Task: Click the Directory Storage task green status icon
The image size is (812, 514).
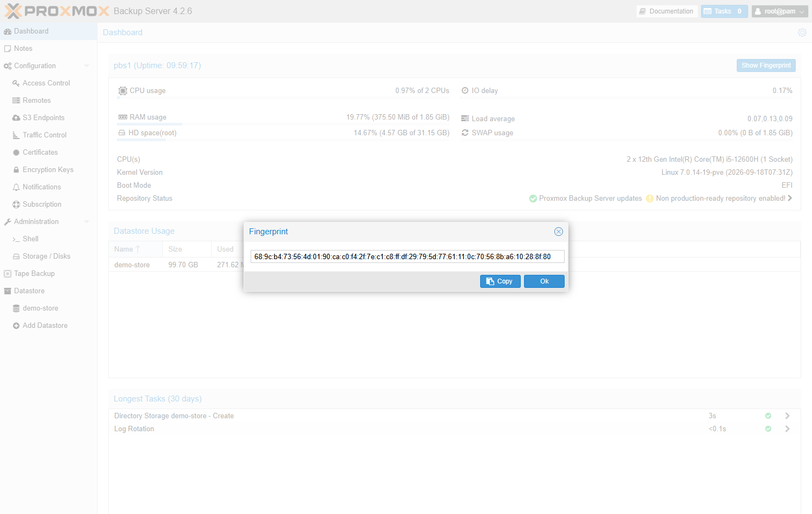Action: point(768,416)
